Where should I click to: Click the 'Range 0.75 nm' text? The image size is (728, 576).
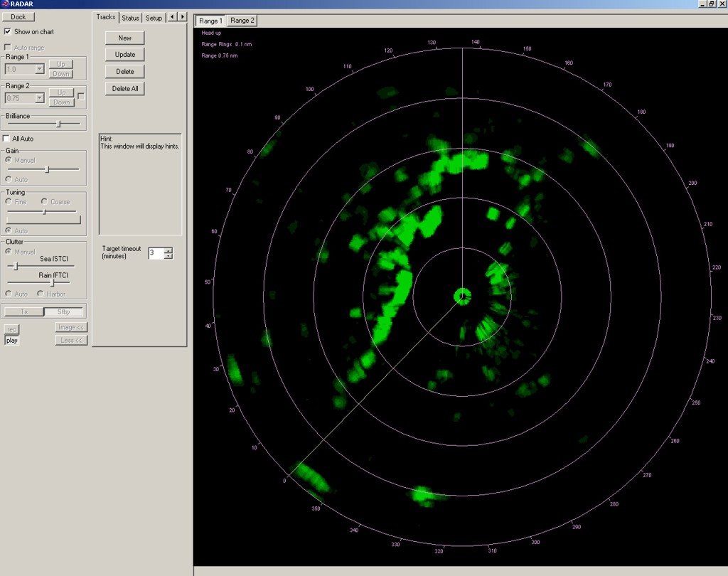(220, 55)
